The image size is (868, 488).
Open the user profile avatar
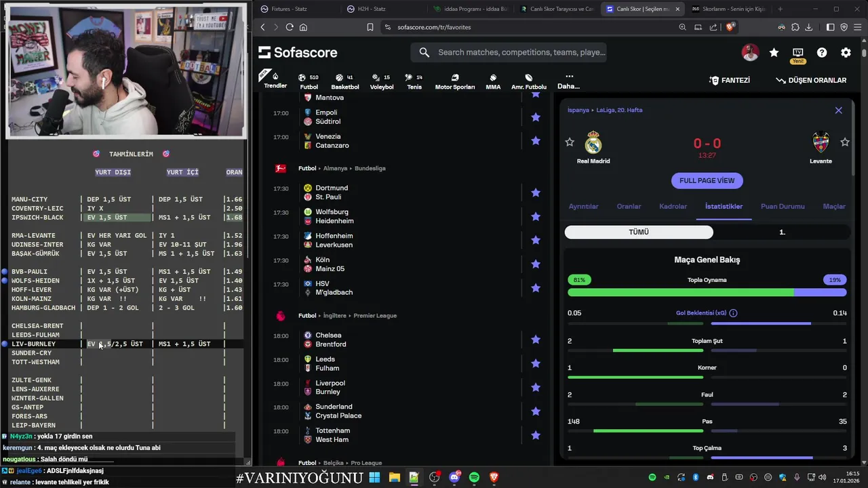click(750, 53)
